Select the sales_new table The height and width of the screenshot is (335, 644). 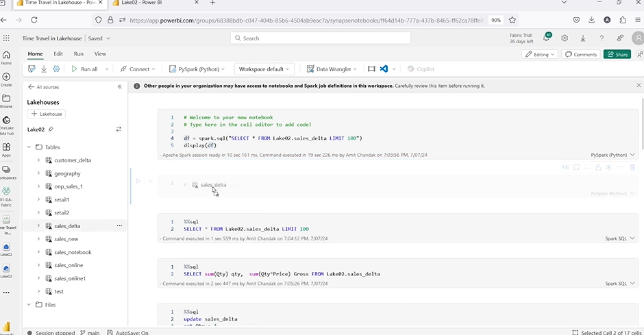tap(66, 239)
